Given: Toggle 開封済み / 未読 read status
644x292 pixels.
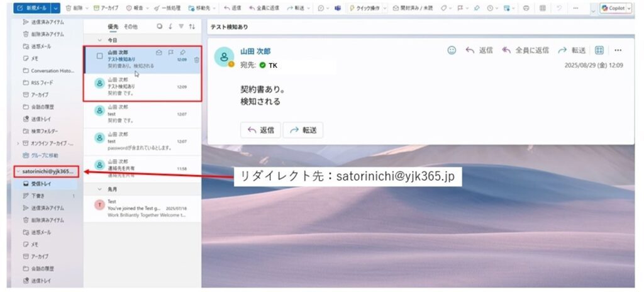Looking at the screenshot, I should (412, 8).
